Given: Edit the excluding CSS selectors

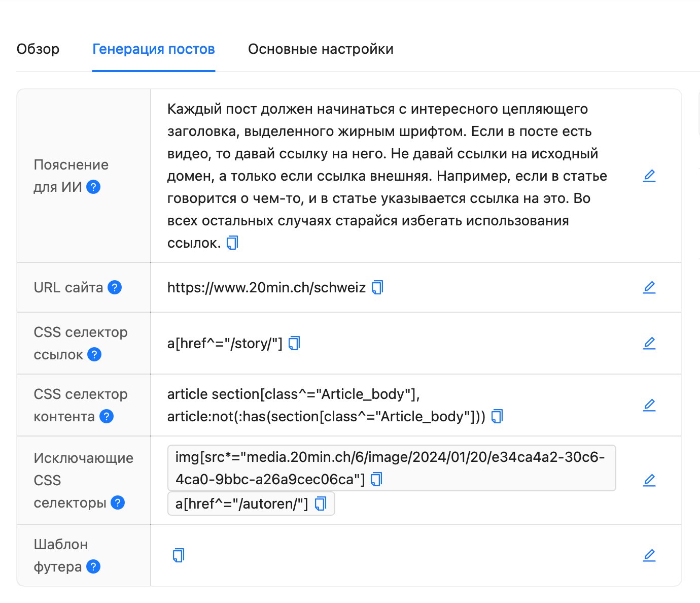Looking at the screenshot, I should [x=649, y=480].
